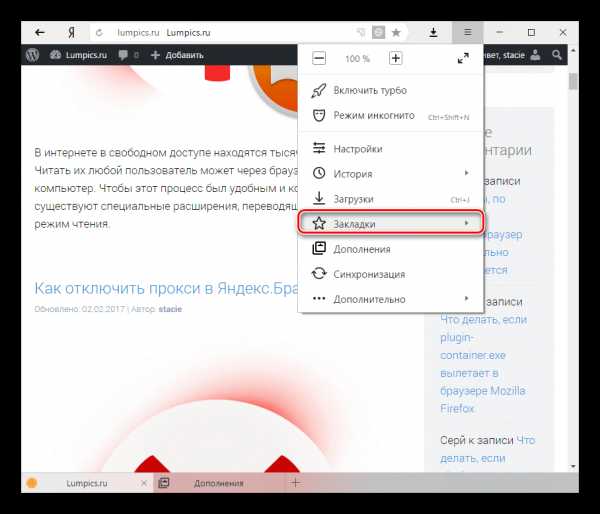Toggle reader mode icon in the address bar
Screen dimensions: 600x514
pos(378,33)
